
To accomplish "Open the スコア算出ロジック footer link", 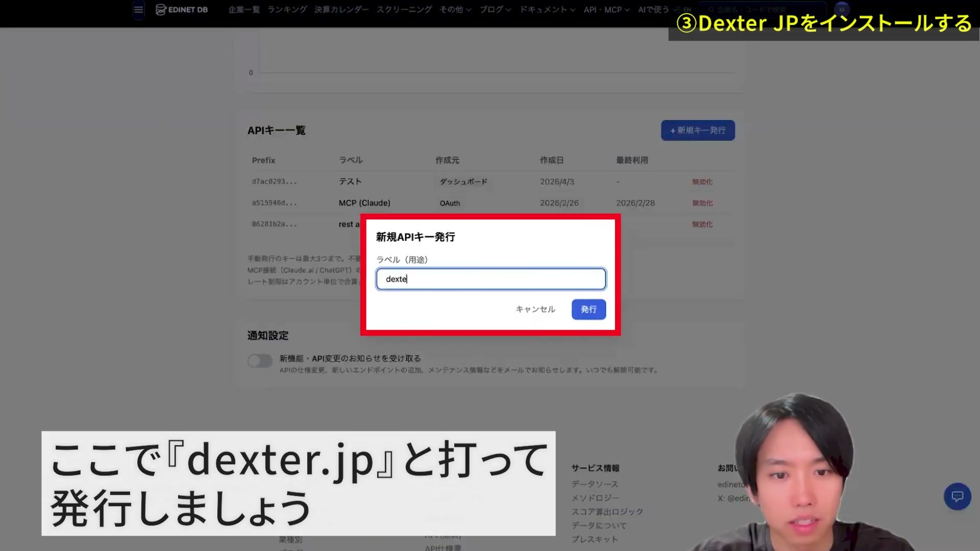I will click(607, 512).
